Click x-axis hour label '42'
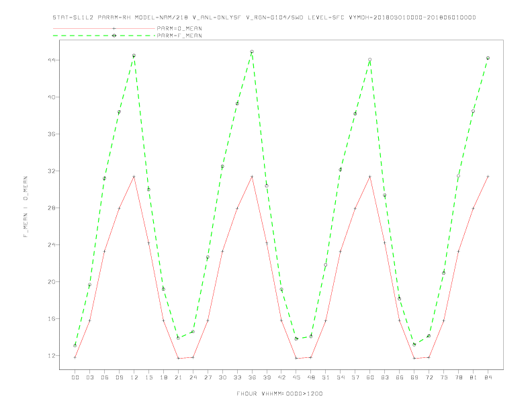 click(x=281, y=377)
